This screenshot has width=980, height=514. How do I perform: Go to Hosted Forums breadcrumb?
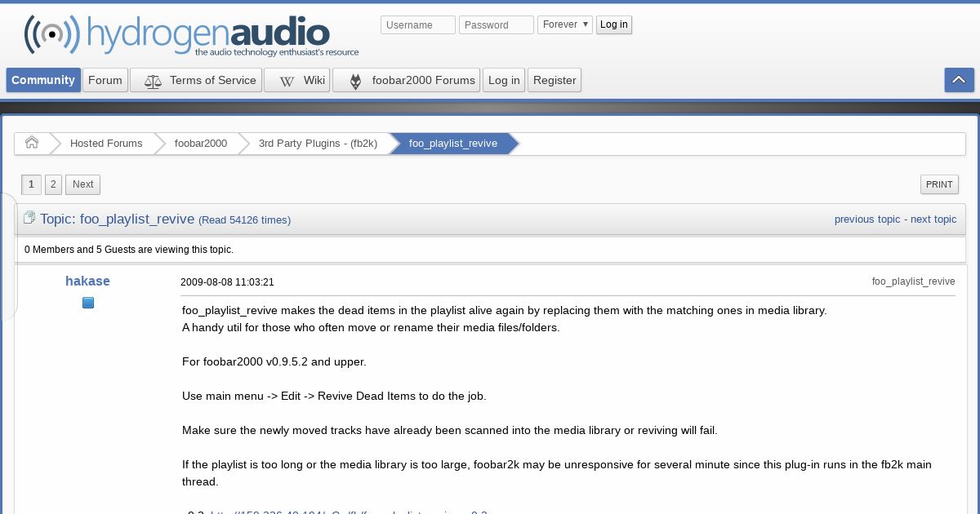tap(106, 144)
